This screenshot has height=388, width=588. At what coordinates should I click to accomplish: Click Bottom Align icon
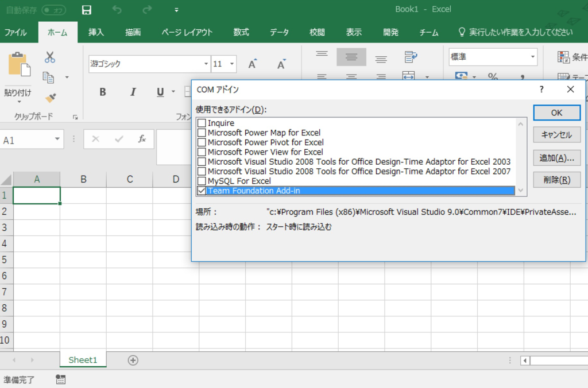click(x=381, y=59)
